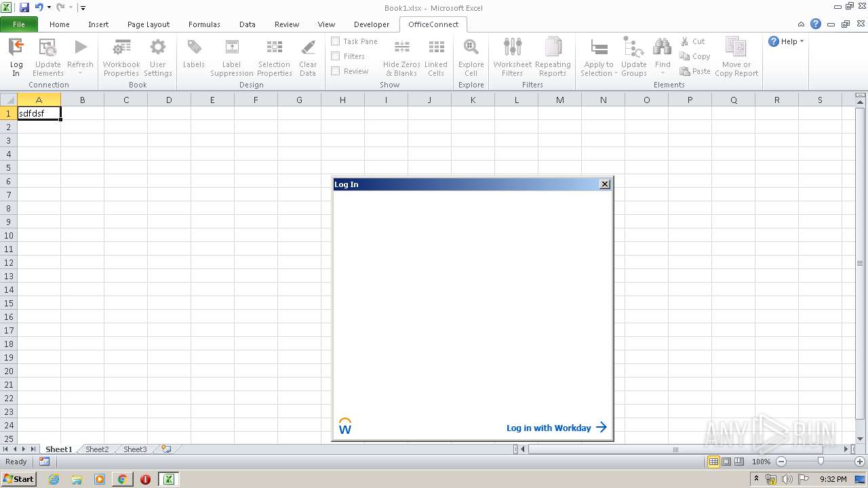Minimize the ribbon with caret button
Screen dimensions: 868x488
tap(802, 24)
